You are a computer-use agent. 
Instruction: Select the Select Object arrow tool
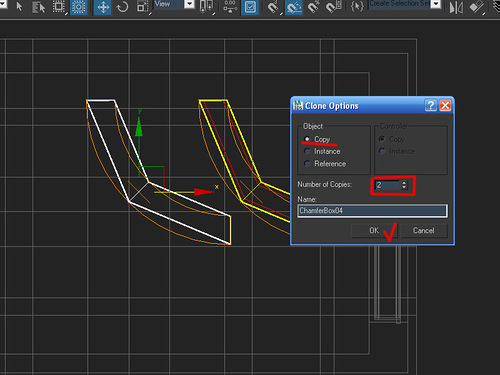click(19, 6)
